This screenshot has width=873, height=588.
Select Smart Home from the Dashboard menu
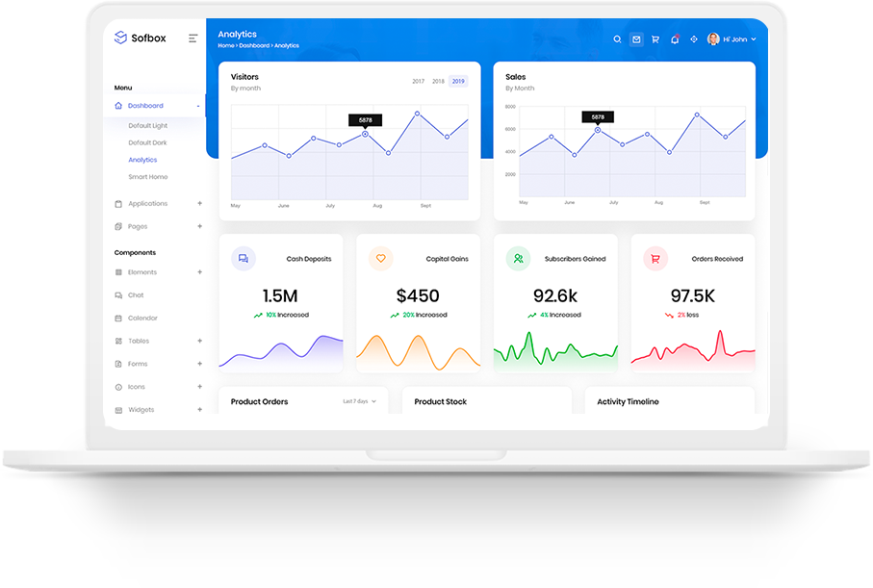pos(148,177)
